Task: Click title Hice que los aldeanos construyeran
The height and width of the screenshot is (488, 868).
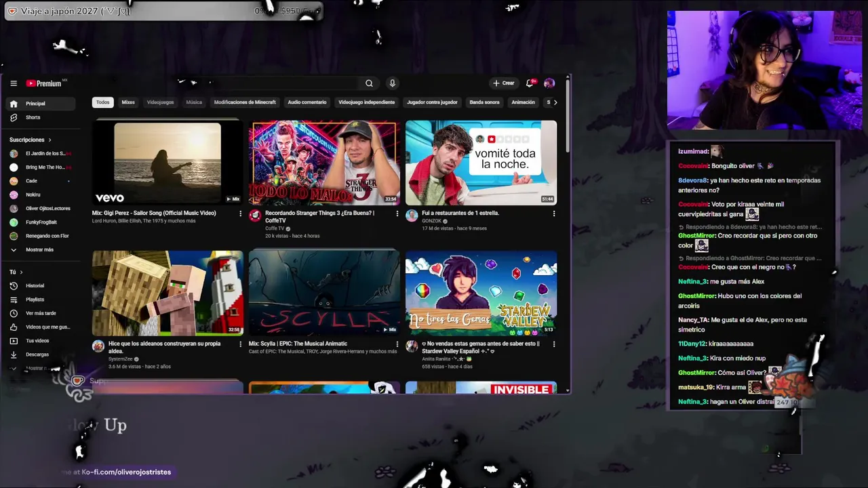Action: (x=164, y=347)
